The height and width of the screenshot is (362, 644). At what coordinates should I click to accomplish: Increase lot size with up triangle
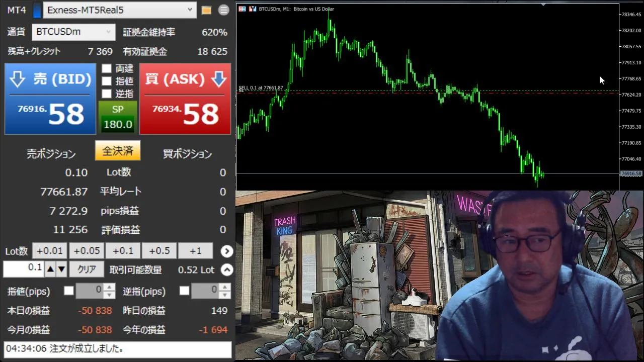(50, 269)
